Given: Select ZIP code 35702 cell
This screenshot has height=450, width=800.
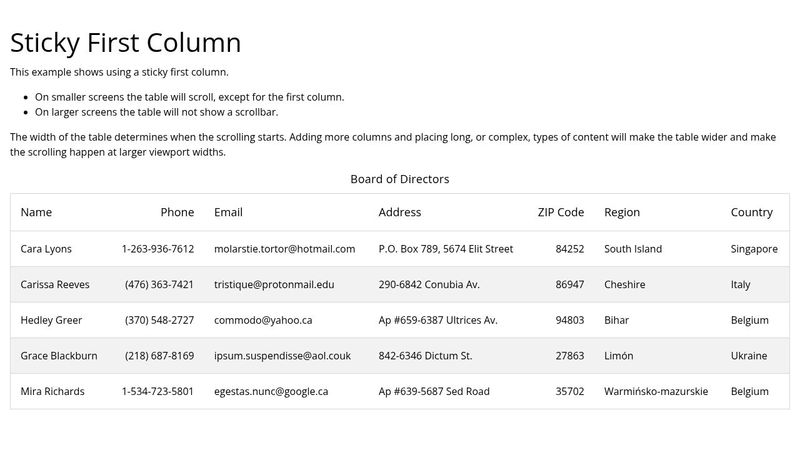Looking at the screenshot, I should (569, 391).
